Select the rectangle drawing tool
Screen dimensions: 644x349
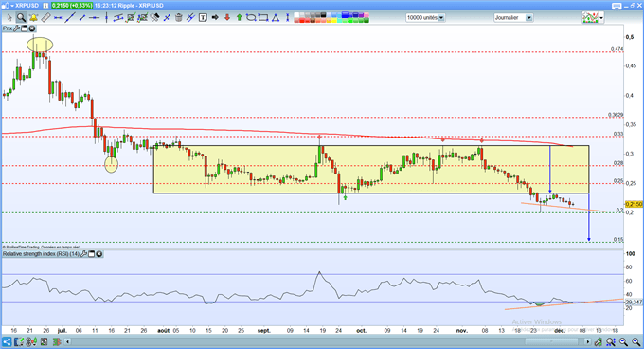[x=263, y=18]
